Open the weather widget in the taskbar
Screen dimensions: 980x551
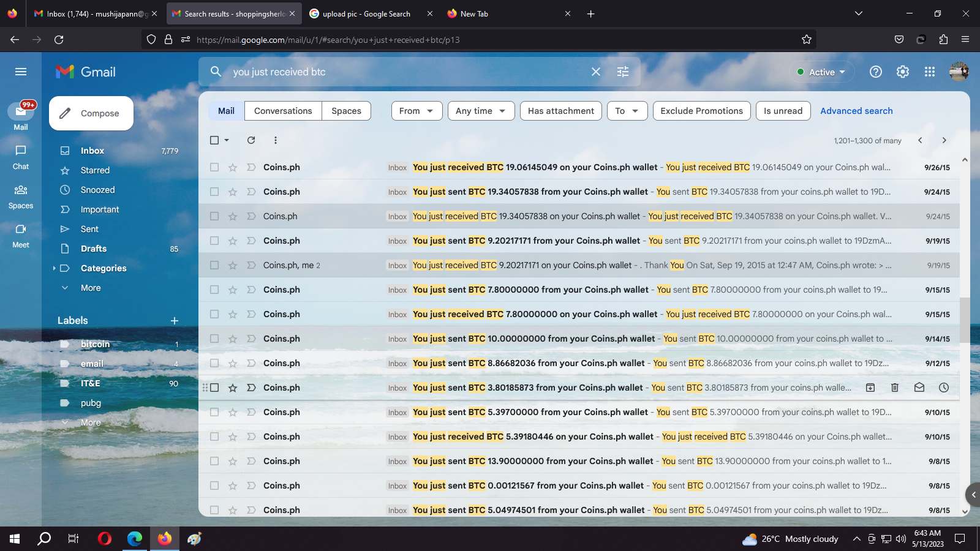pos(790,539)
